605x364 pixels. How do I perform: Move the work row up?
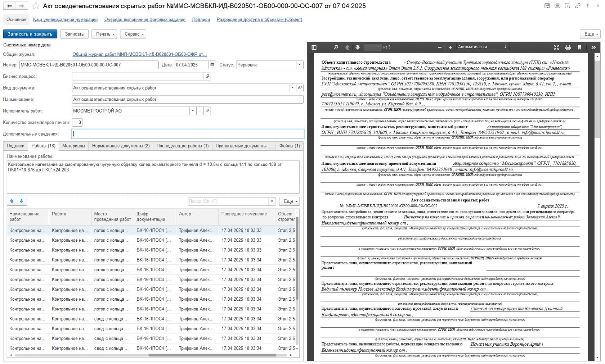pyautogui.click(x=12, y=201)
